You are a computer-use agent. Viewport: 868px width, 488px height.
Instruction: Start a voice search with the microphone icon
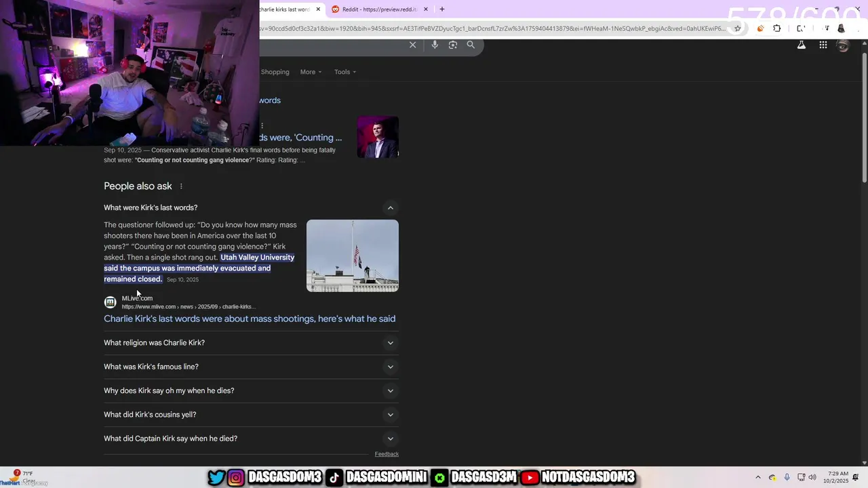435,45
